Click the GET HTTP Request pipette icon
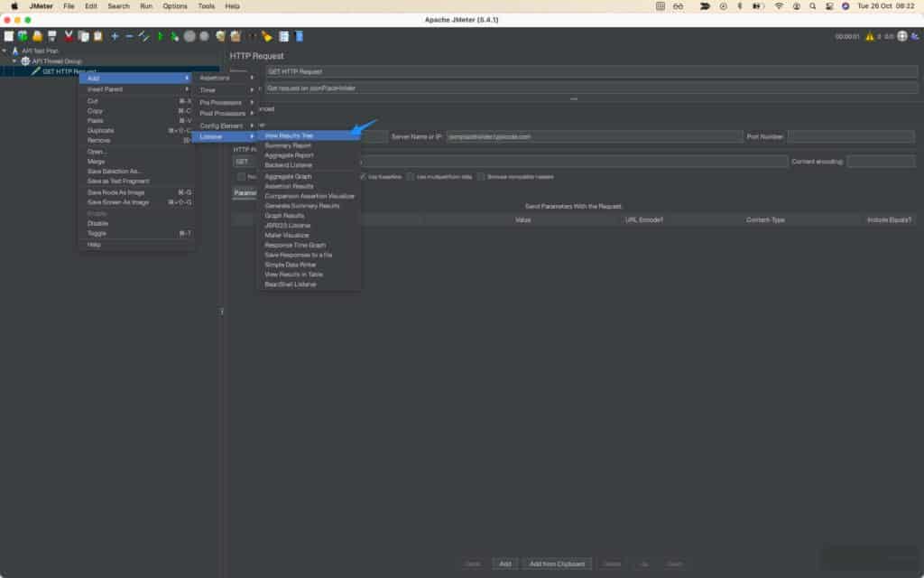The height and width of the screenshot is (578, 924). (36, 71)
